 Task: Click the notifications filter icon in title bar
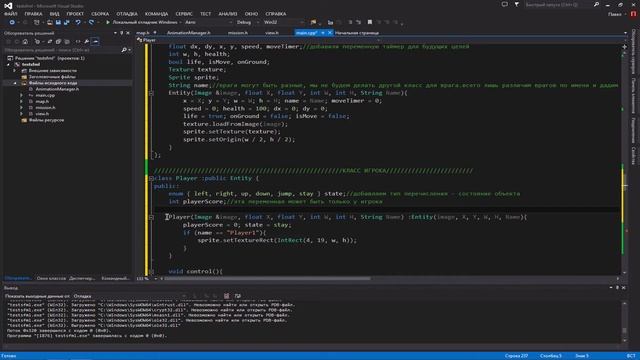(x=517, y=4)
